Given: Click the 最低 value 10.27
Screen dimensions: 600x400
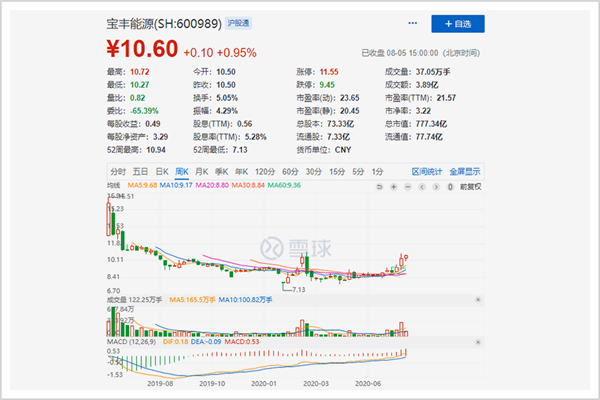Looking at the screenshot, I should pyautogui.click(x=140, y=85).
